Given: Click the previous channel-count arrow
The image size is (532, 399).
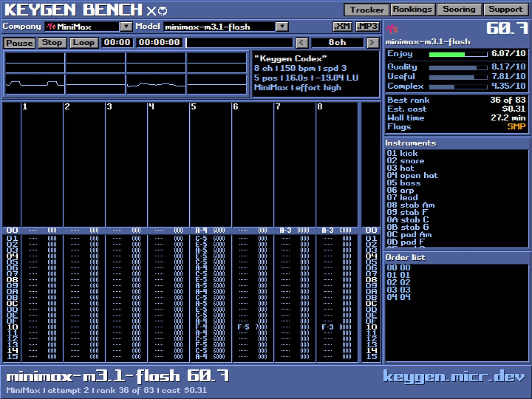Looking at the screenshot, I should [x=302, y=43].
